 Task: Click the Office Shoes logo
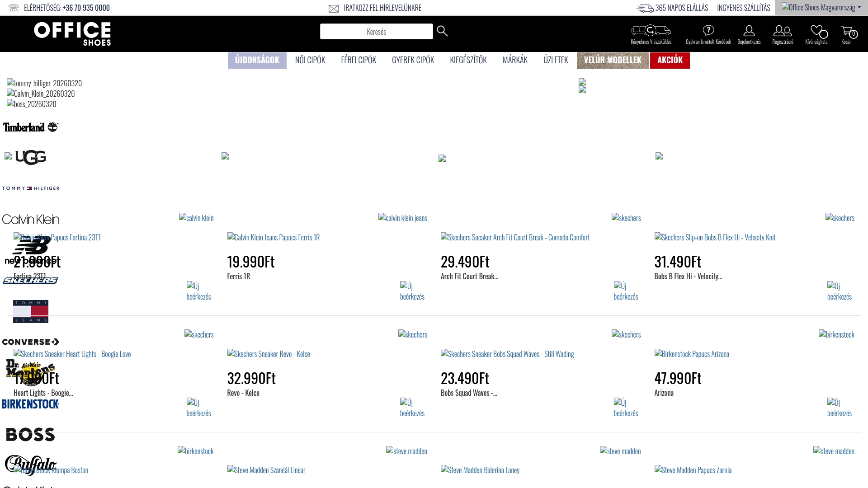coord(72,34)
